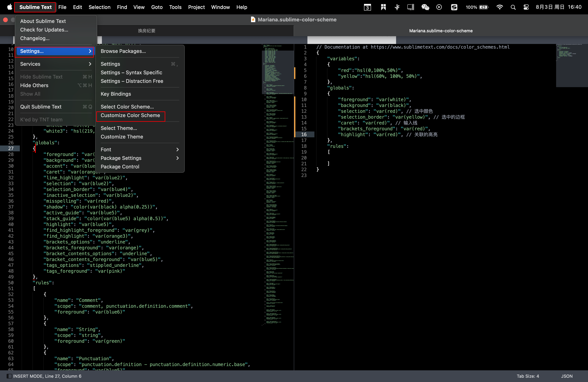
Task: Open Key Bindings
Action: point(140,94)
